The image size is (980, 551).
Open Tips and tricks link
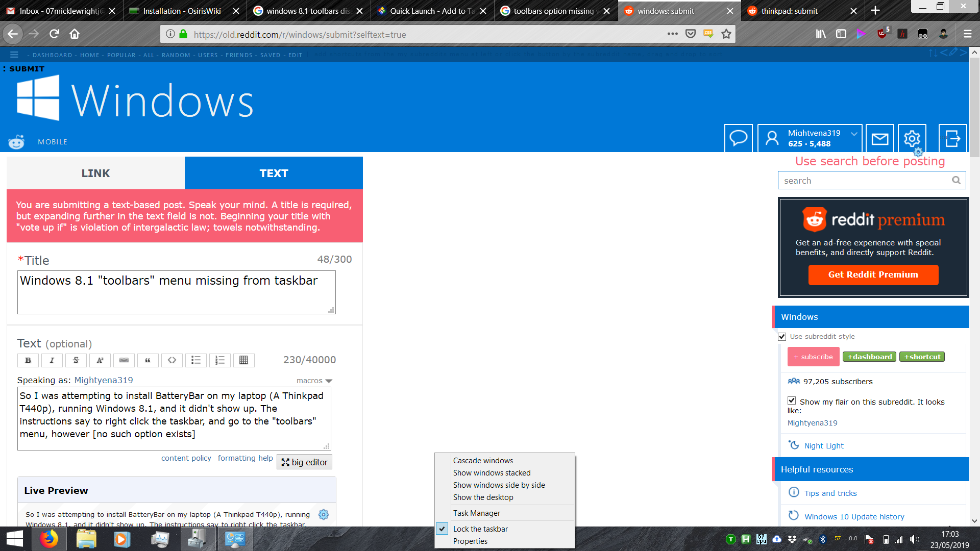point(830,493)
